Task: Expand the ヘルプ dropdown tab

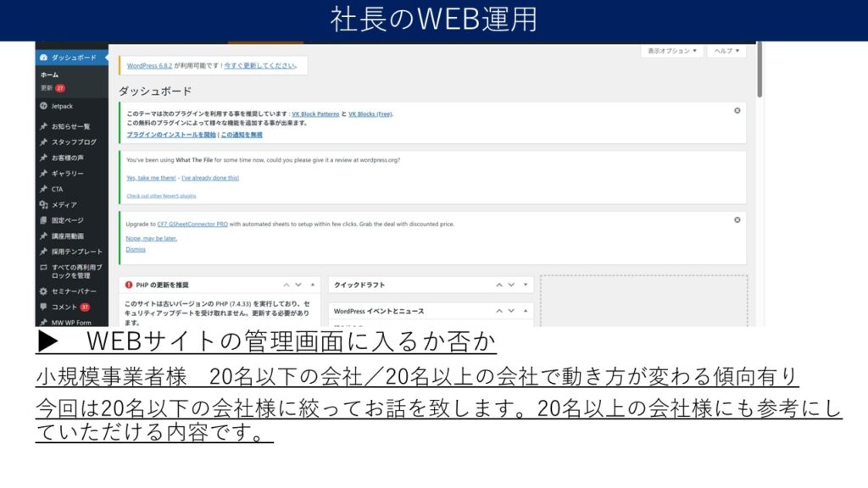Action: click(726, 51)
